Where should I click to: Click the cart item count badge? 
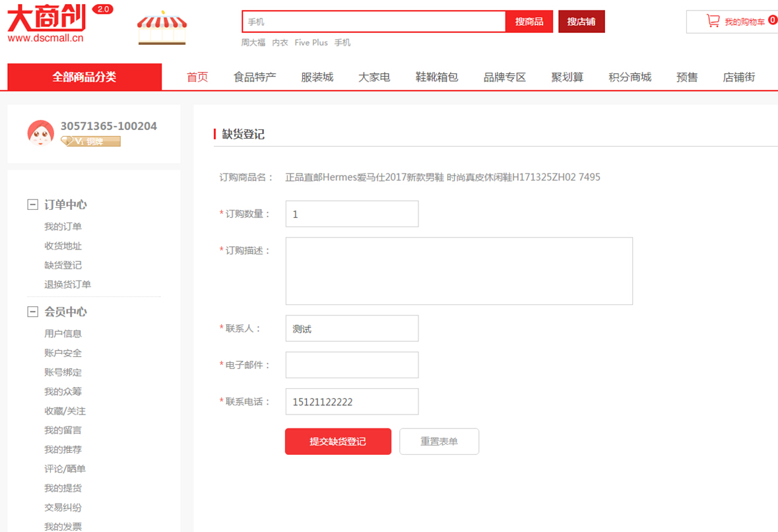(x=773, y=20)
